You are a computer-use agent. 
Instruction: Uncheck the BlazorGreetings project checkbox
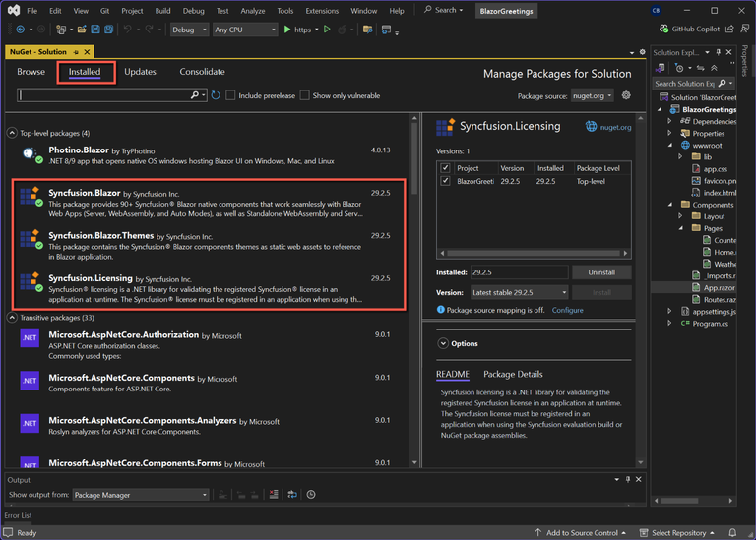(445, 181)
